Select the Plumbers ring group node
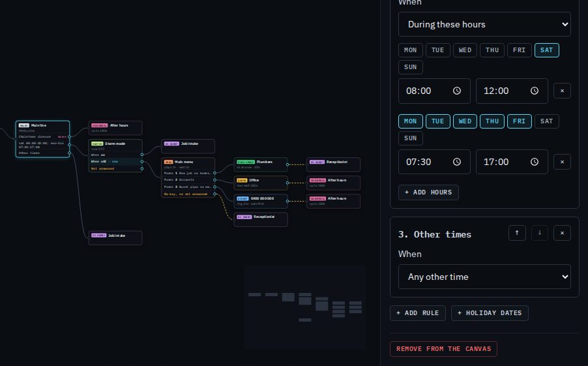The width and height of the screenshot is (588, 366). (x=261, y=164)
